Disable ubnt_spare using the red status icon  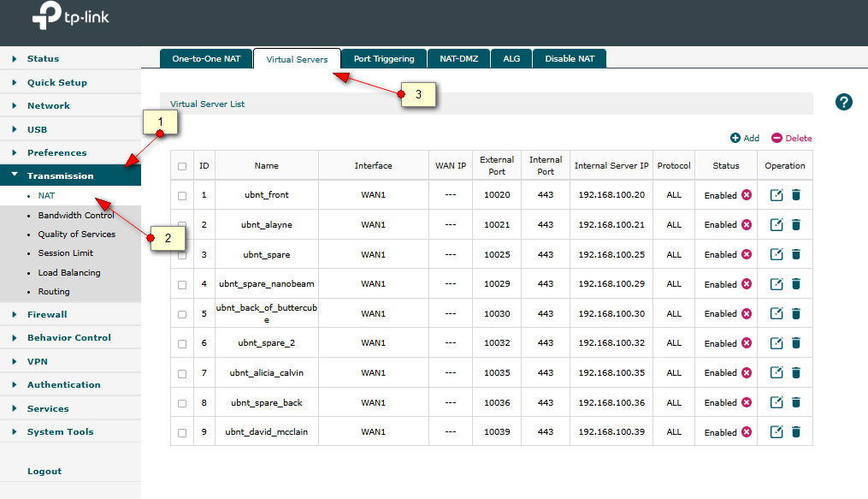(x=747, y=255)
